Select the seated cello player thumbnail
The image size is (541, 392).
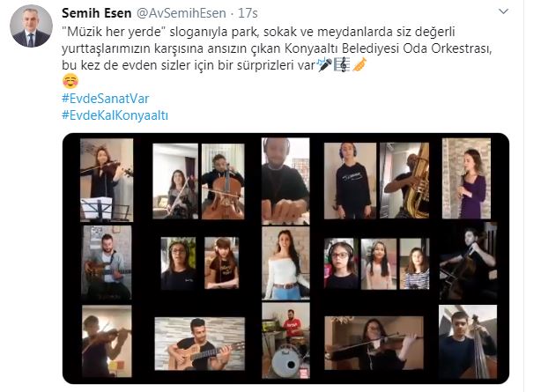coord(223,181)
